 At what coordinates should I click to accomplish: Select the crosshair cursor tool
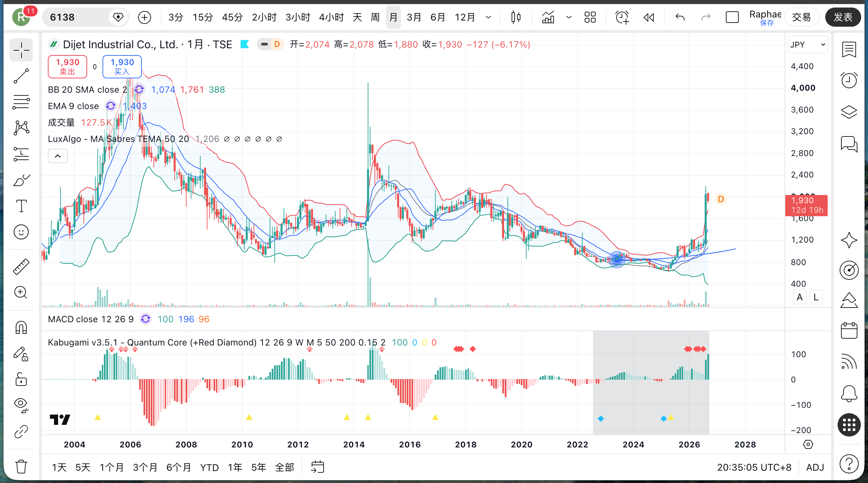21,50
